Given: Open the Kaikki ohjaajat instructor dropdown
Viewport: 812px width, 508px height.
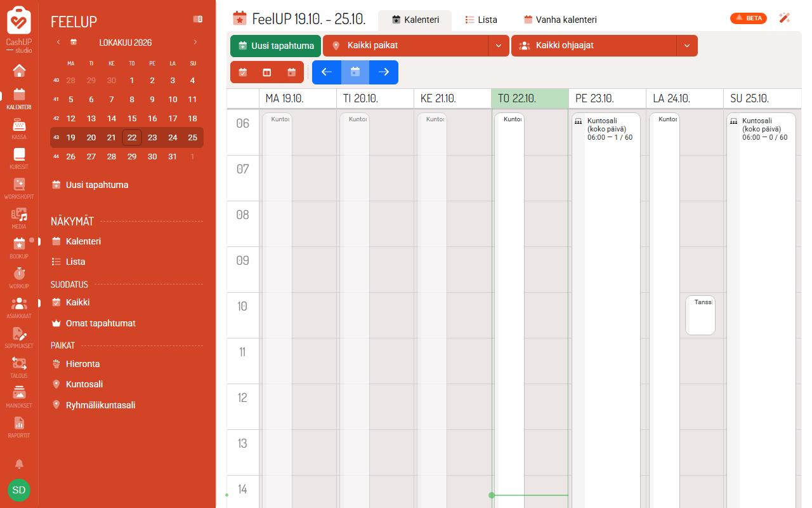Looking at the screenshot, I should click(594, 46).
